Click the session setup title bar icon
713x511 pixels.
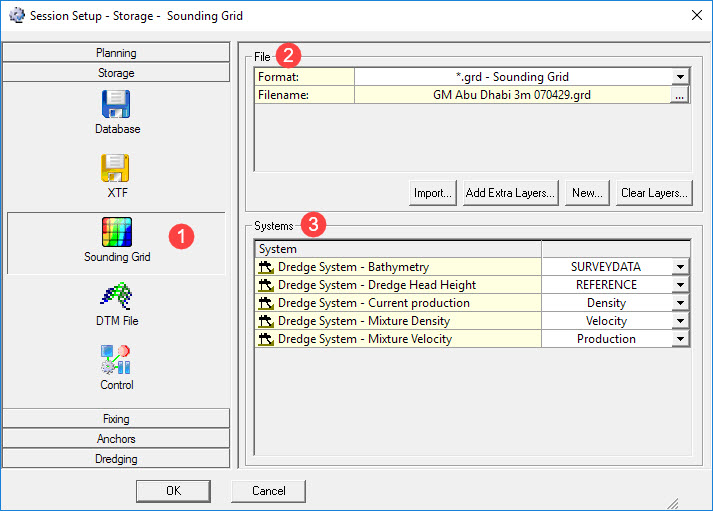point(17,15)
